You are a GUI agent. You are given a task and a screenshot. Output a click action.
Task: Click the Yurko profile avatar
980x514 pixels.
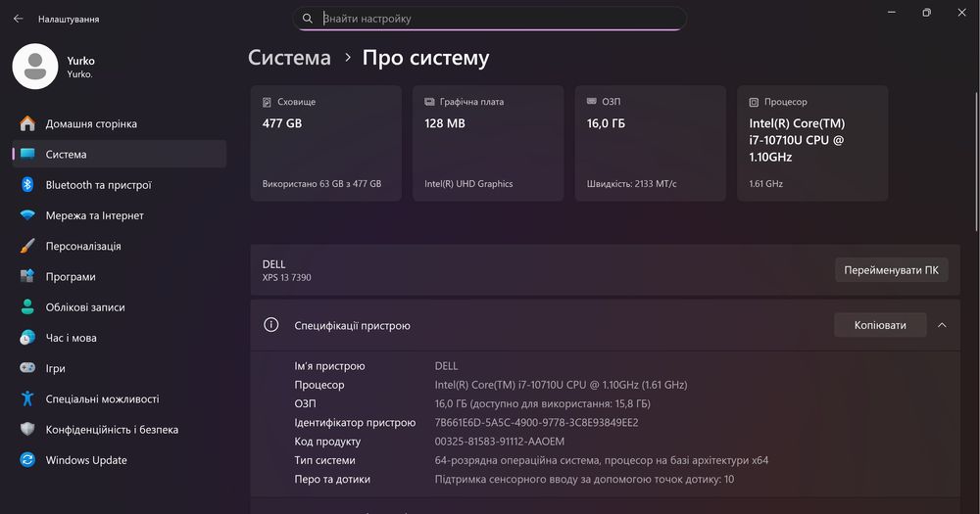pyautogui.click(x=35, y=67)
